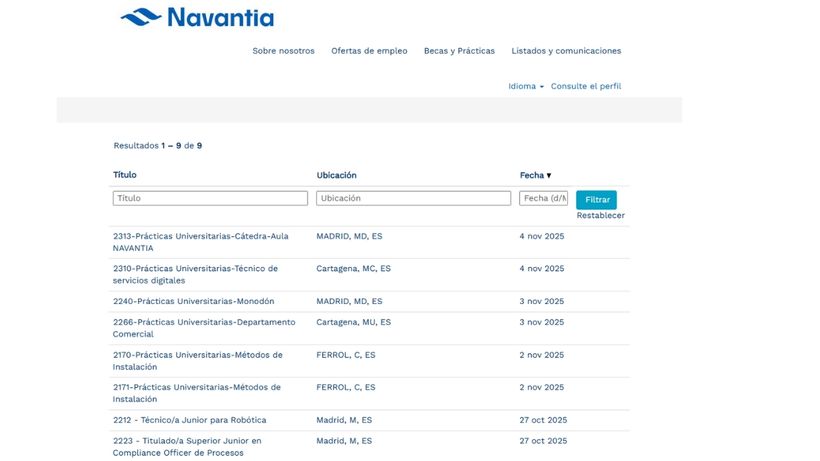Click the Título filter input field
This screenshot has width=820, height=461.
(x=210, y=198)
